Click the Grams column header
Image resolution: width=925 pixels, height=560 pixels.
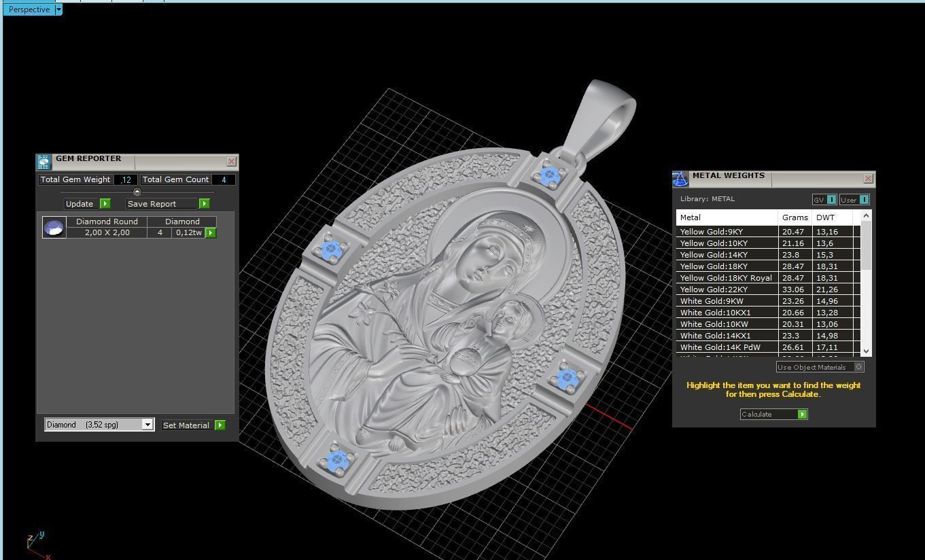(x=795, y=217)
